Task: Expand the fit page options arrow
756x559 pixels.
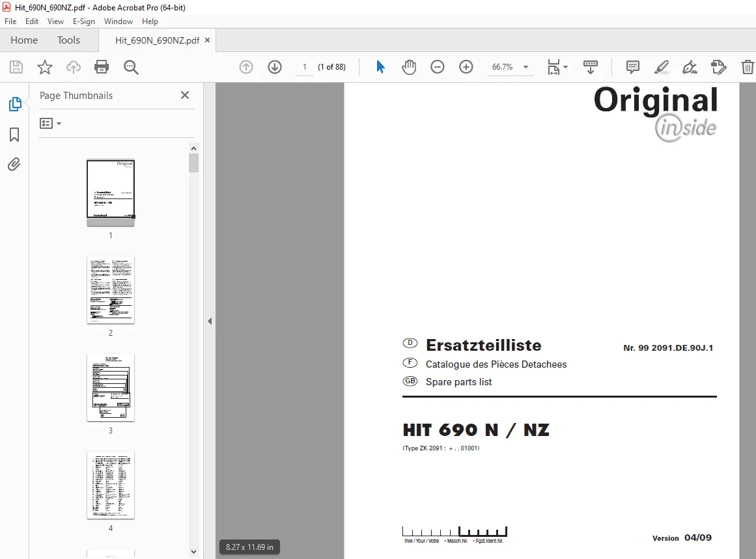Action: pyautogui.click(x=566, y=67)
